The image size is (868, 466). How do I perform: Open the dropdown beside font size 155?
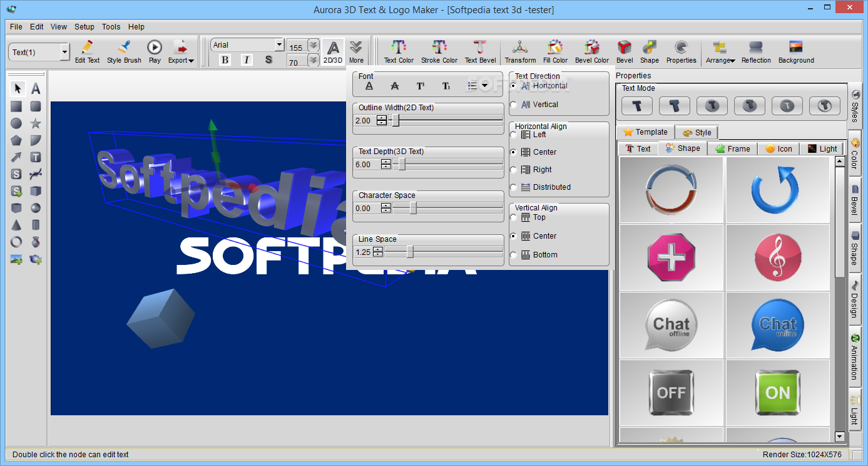pyautogui.click(x=314, y=46)
